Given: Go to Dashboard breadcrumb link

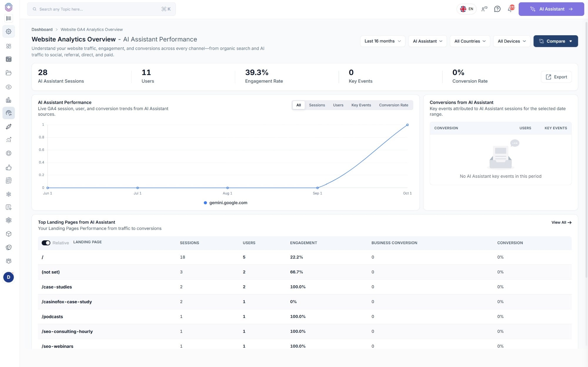Looking at the screenshot, I should point(42,29).
